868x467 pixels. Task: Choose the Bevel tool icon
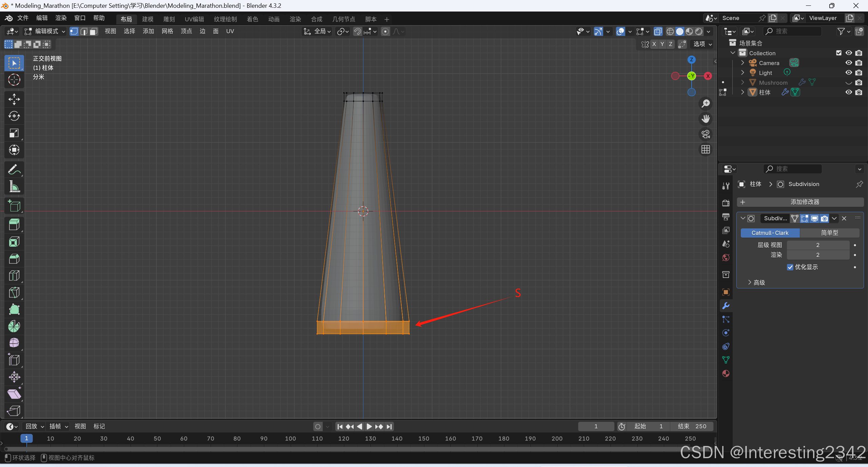[14, 259]
